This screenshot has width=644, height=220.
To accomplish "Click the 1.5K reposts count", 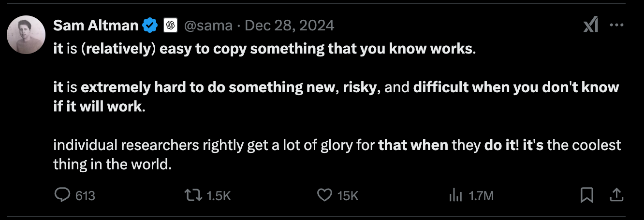I will (x=219, y=196).
